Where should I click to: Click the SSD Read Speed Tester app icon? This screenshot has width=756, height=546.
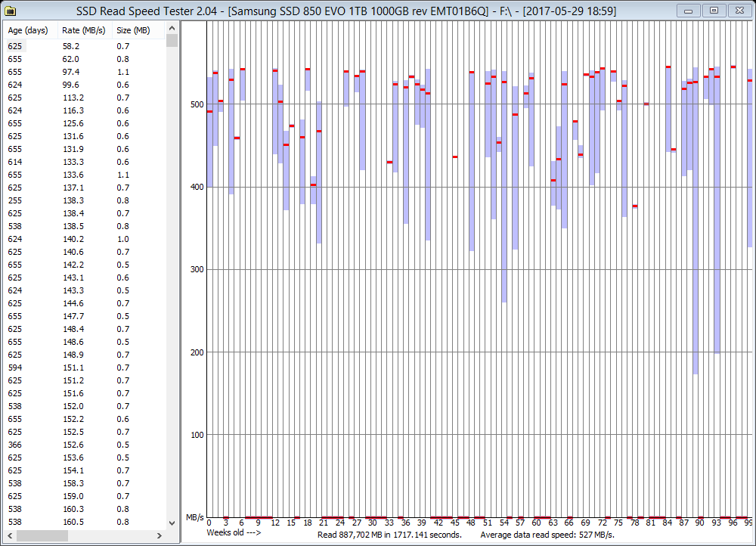point(11,11)
